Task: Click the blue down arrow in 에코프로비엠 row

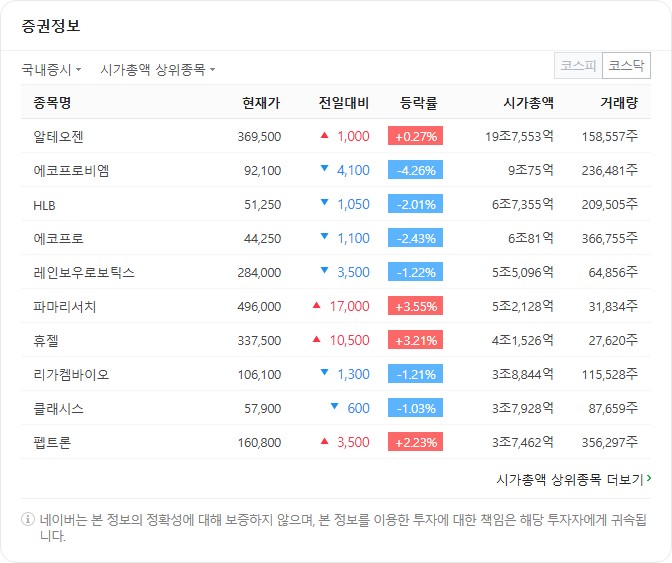Action: [324, 170]
